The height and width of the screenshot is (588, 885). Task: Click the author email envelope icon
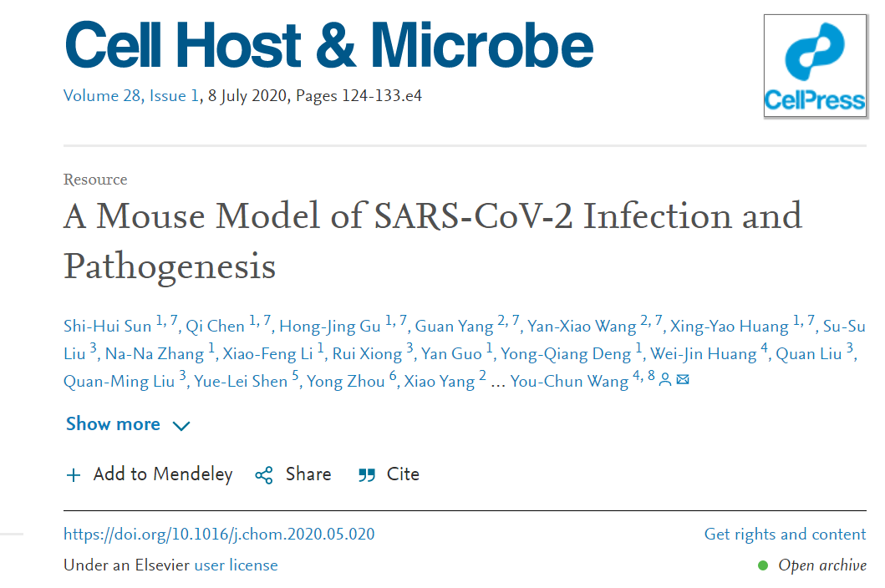[x=683, y=379]
